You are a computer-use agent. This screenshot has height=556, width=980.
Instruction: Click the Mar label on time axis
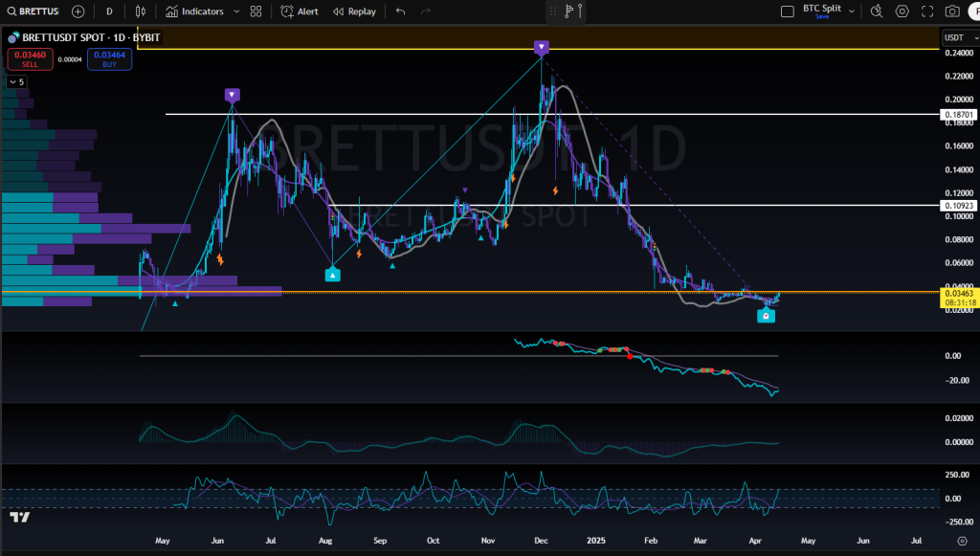(x=700, y=541)
